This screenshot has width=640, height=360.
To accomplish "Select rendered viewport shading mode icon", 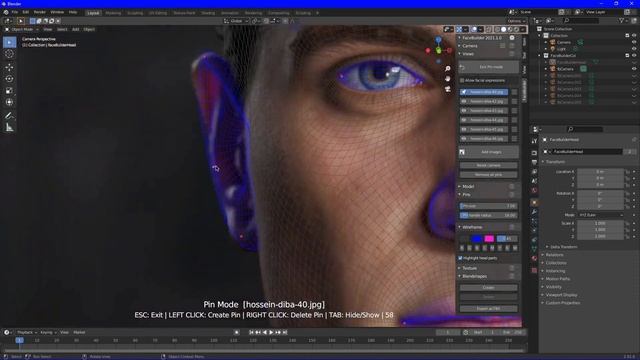I will (x=516, y=29).
